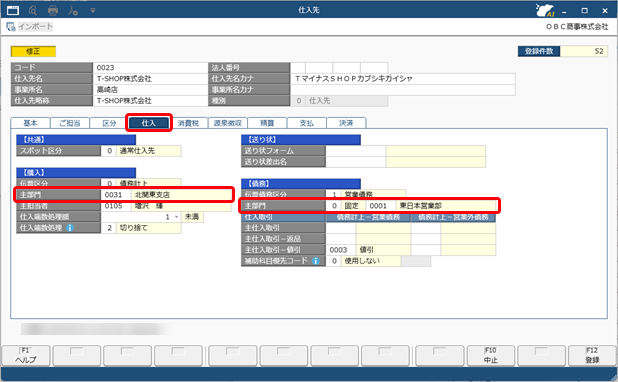618x382 pixels.
Task: Click the 送り状差出名 code field
Action: pyautogui.click(x=356, y=162)
